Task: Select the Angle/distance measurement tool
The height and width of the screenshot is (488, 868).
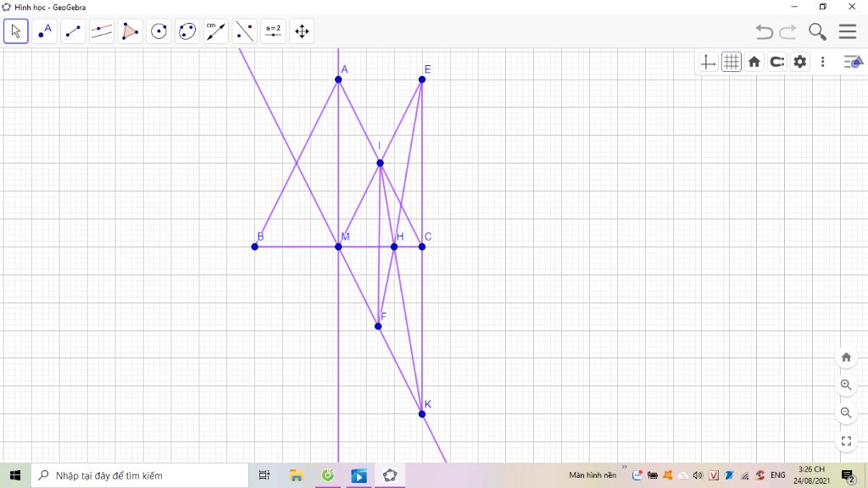Action: pyautogui.click(x=216, y=31)
